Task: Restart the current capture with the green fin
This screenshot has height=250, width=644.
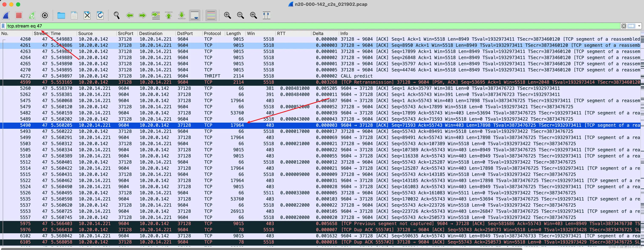Action: coord(32,16)
